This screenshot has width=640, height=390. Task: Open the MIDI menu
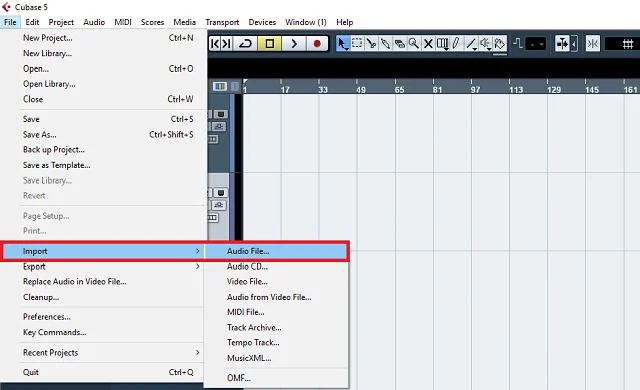[123, 22]
